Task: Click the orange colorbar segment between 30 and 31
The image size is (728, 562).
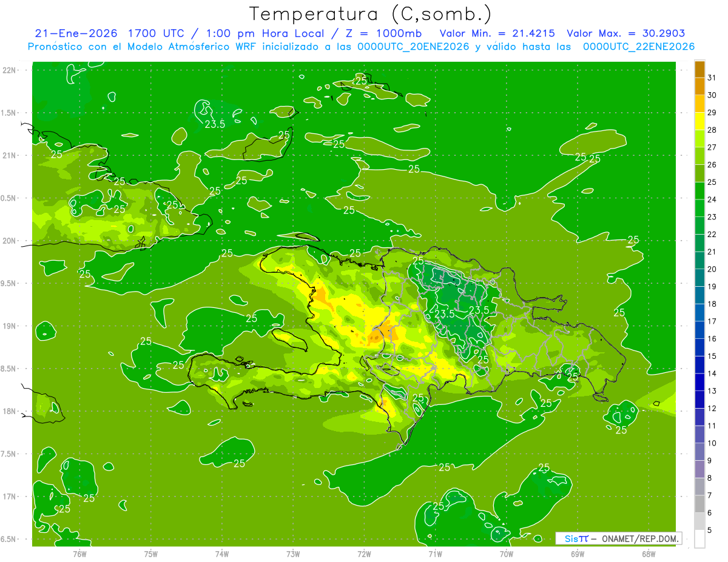Action: point(699,87)
